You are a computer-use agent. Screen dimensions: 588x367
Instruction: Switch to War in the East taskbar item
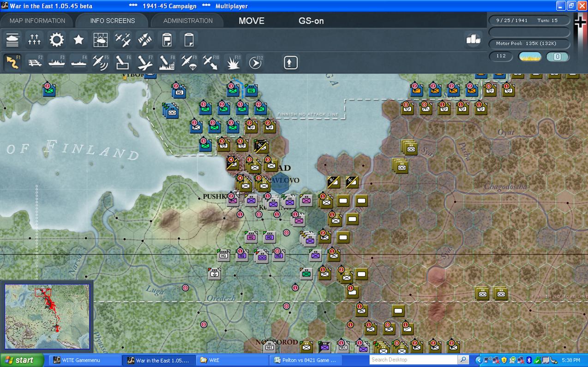(x=159, y=360)
